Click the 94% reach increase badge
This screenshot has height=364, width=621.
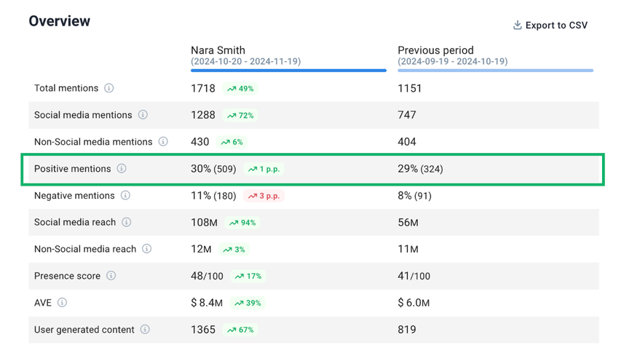(x=242, y=223)
